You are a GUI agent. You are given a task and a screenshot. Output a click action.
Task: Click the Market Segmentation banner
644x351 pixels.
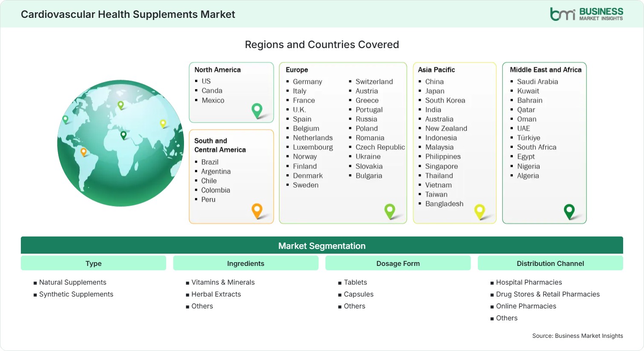[322, 245]
